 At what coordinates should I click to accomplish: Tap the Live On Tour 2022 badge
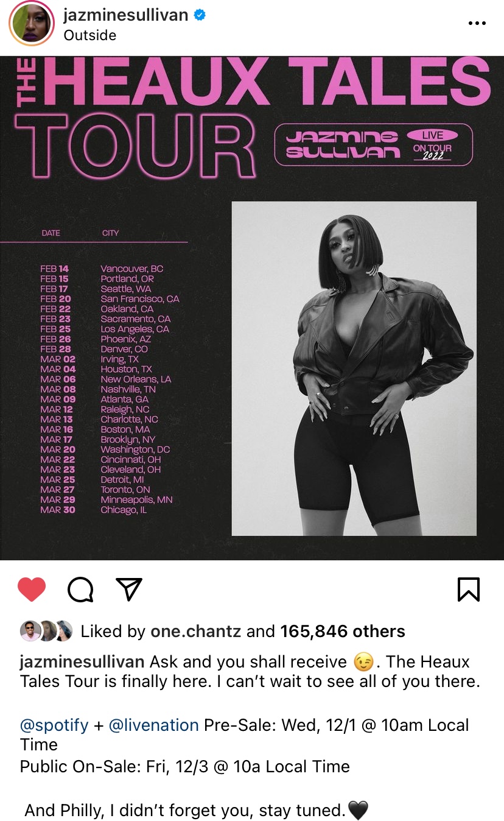coord(433,145)
